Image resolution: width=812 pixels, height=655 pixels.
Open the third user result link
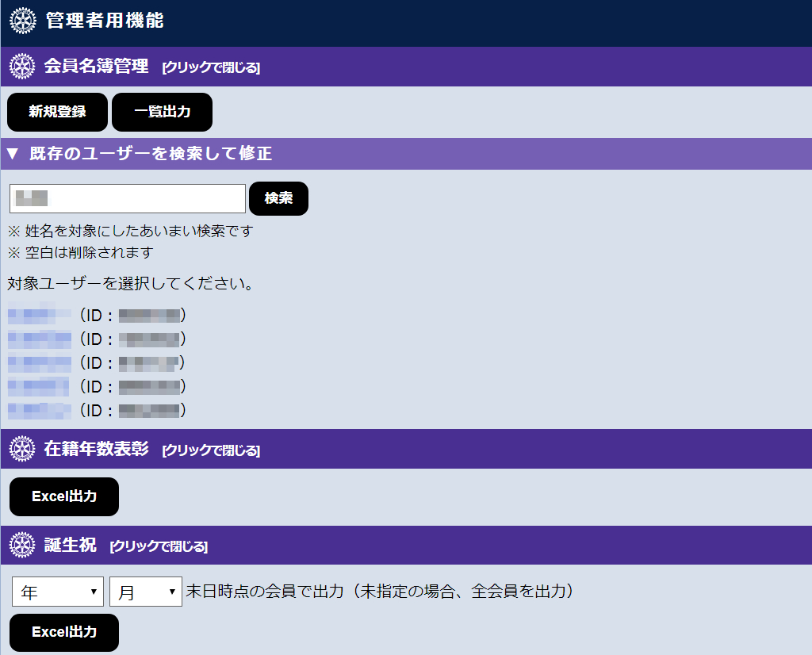[40, 362]
